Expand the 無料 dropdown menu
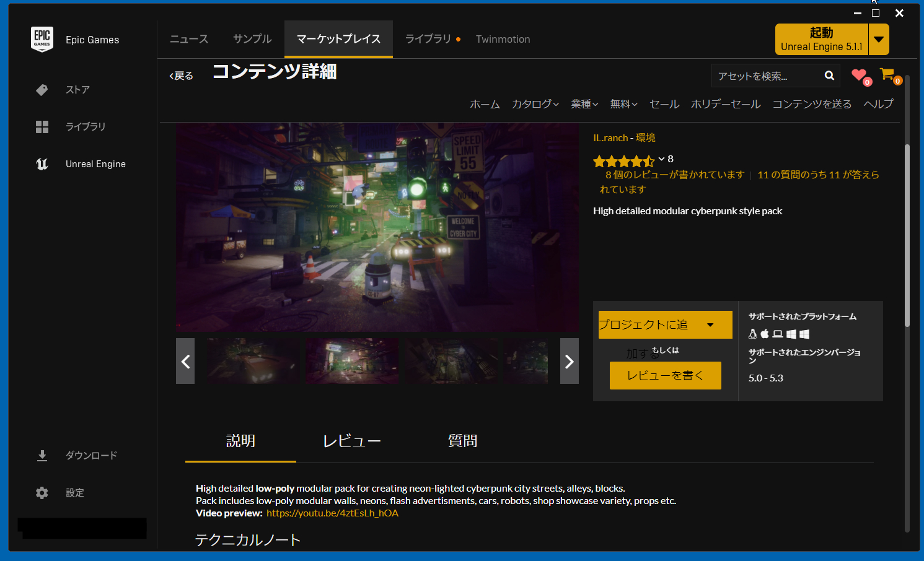Screen dimensions: 924x561 coord(623,104)
